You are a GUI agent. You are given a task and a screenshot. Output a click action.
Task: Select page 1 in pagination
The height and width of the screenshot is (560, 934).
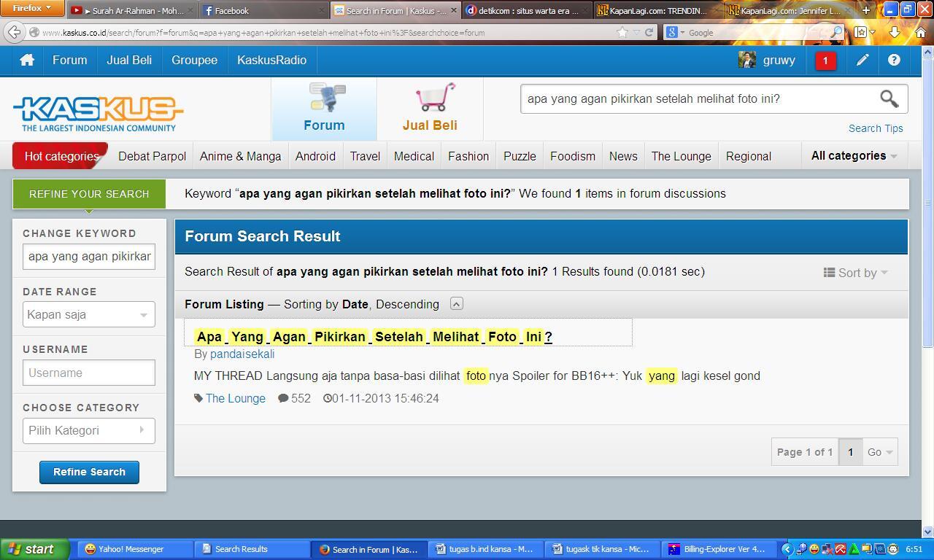pos(850,452)
